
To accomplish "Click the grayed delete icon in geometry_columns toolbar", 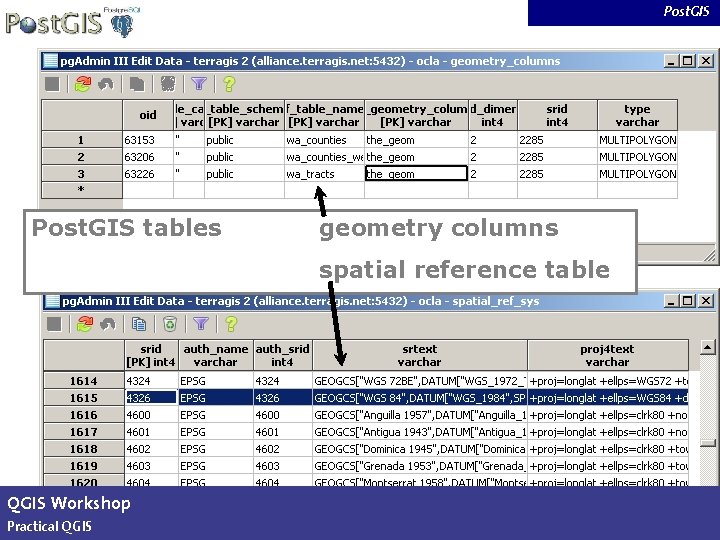I will coord(168,84).
